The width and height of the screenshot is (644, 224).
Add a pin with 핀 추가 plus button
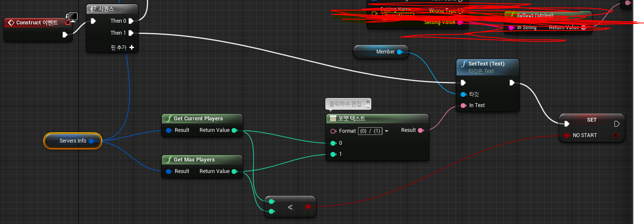(x=131, y=48)
